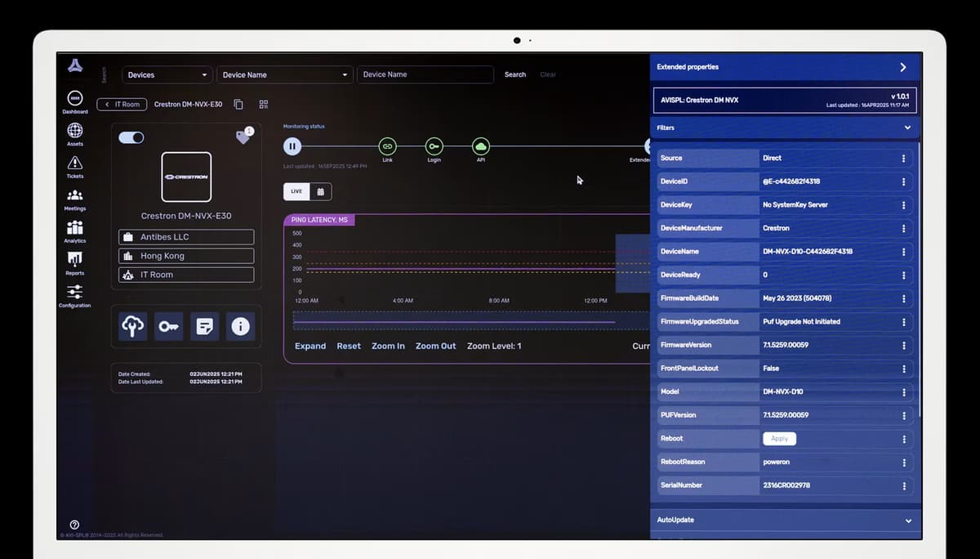Click the Device Name search input field
Screen dimensions: 980x559
[425, 74]
